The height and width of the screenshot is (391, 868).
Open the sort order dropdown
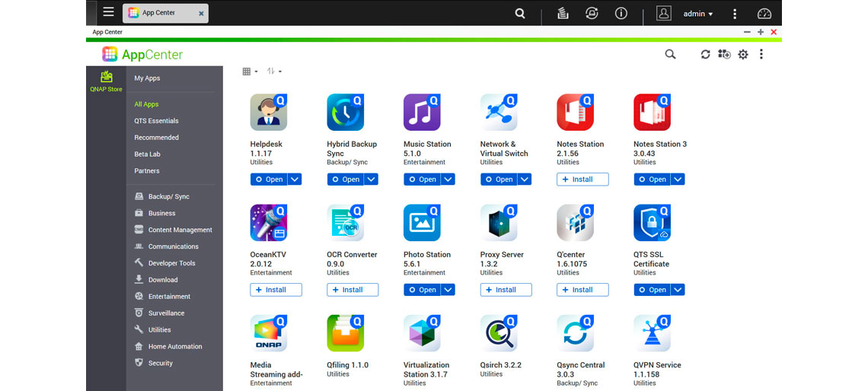click(x=274, y=72)
